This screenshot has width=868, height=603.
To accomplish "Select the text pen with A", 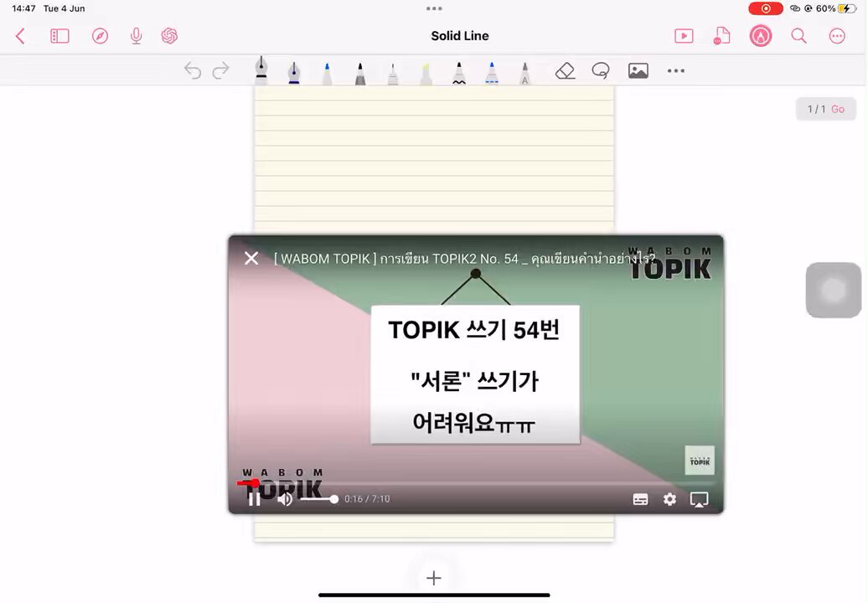I will 524,73.
